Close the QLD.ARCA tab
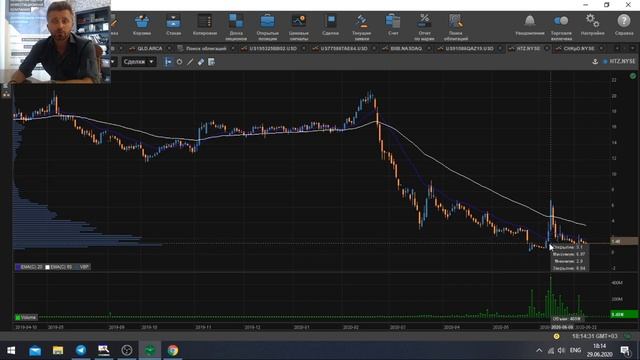Screen dimensions: 640x360 point(169,49)
